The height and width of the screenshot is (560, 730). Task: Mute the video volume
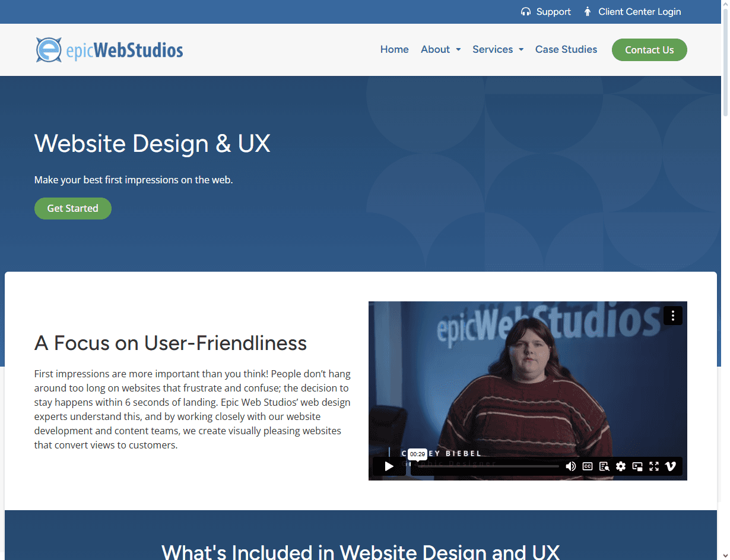(571, 466)
